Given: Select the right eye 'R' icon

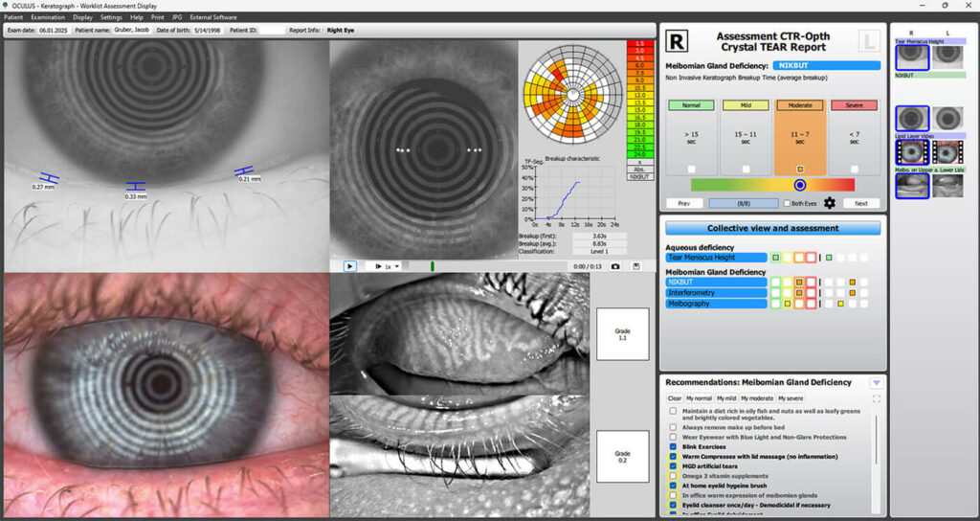Looking at the screenshot, I should point(677,41).
